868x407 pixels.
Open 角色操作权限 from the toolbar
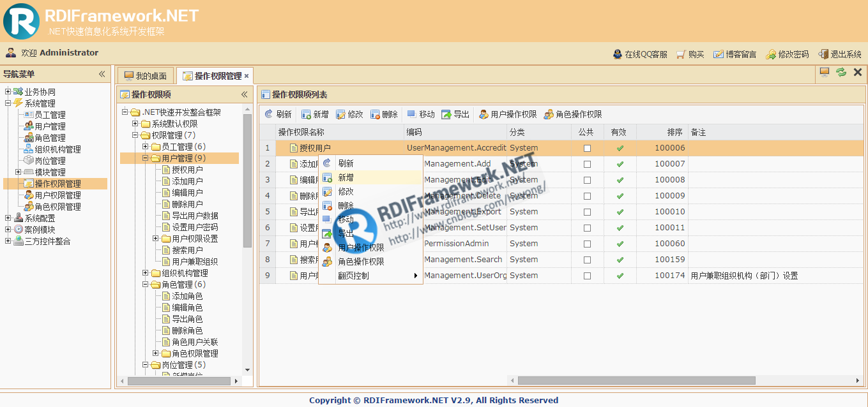coord(573,114)
